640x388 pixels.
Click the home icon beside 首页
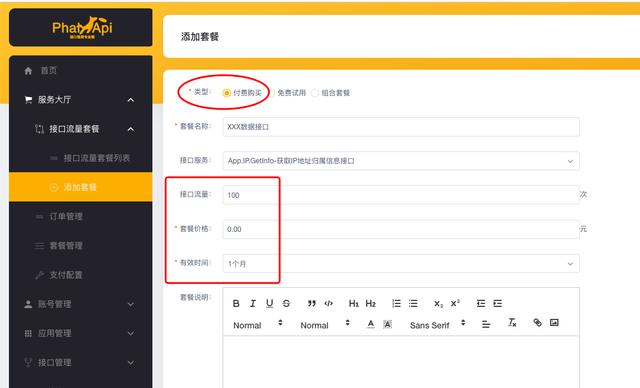[x=28, y=71]
